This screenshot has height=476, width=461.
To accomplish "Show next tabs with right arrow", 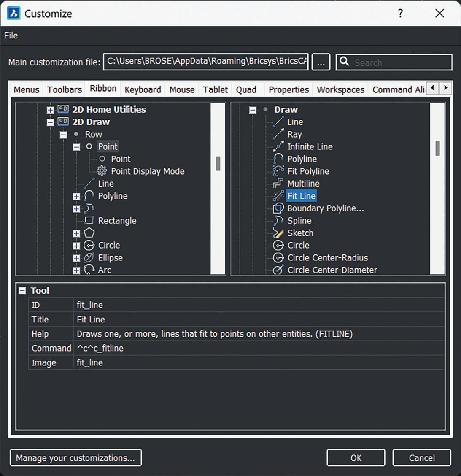I will [x=445, y=88].
